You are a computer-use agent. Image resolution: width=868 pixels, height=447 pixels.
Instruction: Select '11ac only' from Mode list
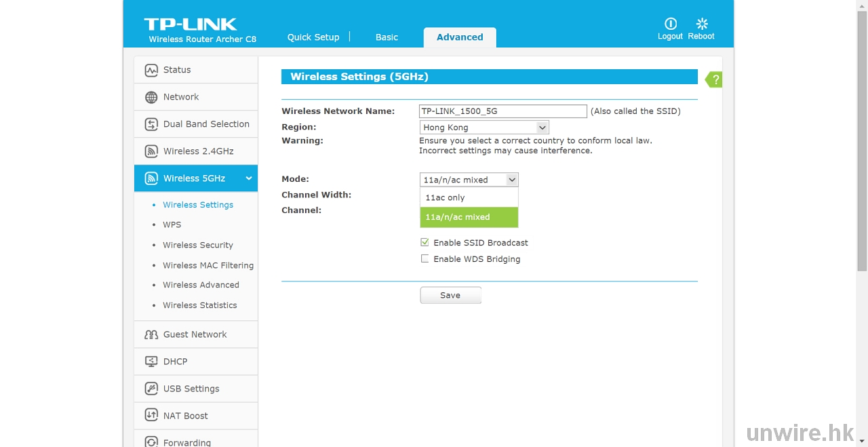469,197
